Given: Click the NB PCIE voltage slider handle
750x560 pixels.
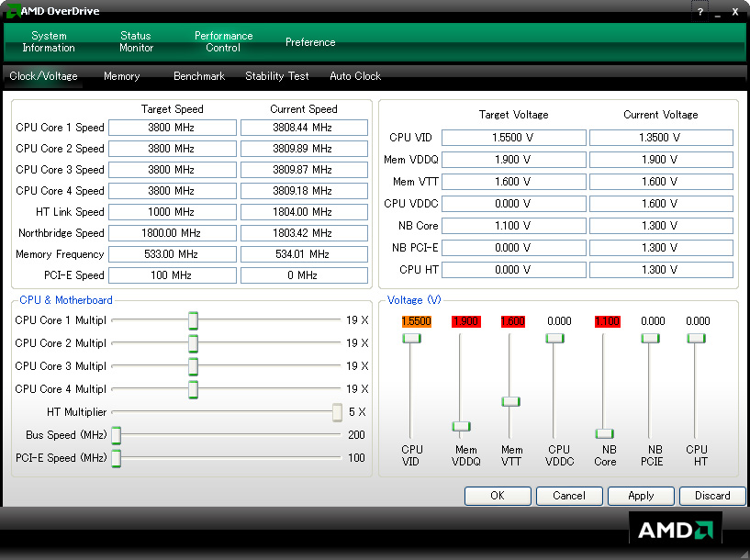Looking at the screenshot, I should click(650, 339).
